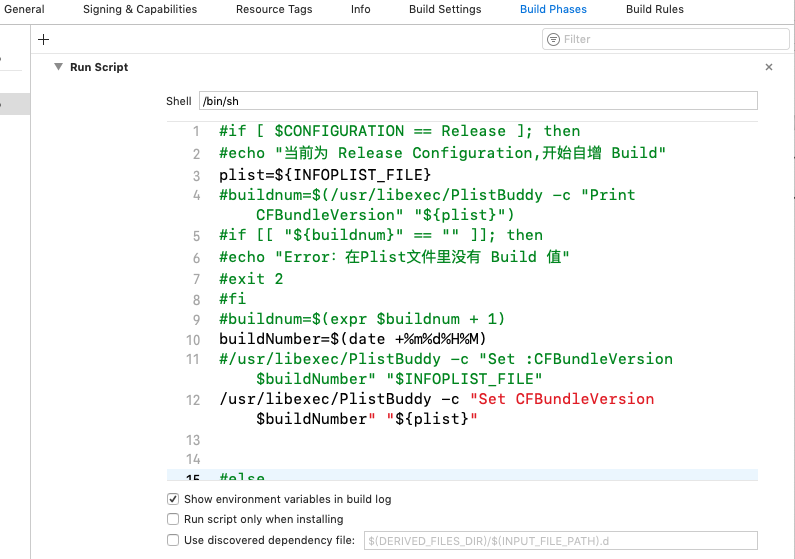Collapse the Run Script disclosure triangle

pos(58,67)
